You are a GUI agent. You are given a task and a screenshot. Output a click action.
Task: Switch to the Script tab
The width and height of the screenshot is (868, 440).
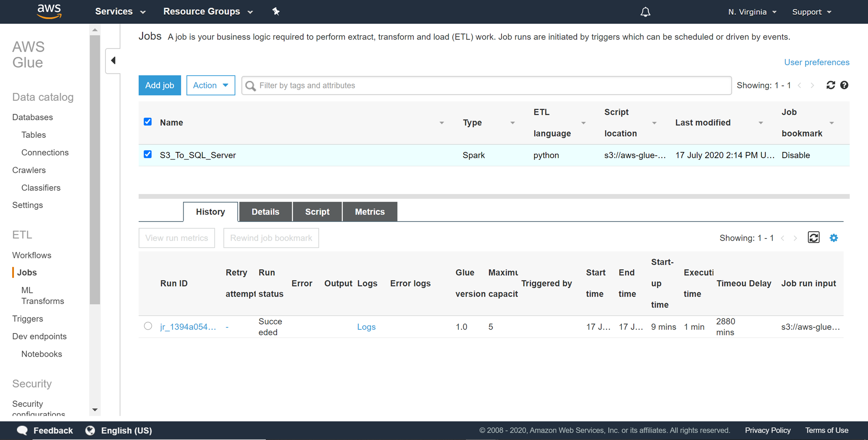[x=317, y=212]
